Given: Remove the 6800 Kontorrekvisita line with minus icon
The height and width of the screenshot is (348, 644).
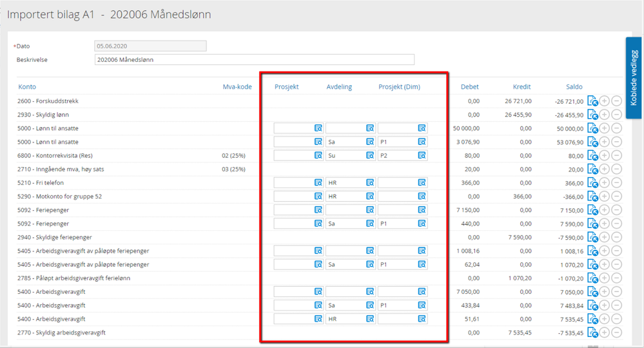Looking at the screenshot, I should point(616,155).
